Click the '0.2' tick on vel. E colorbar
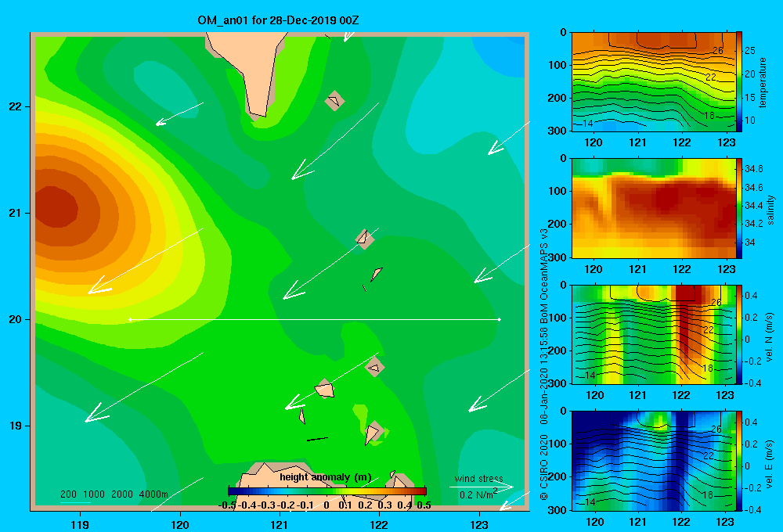Image resolution: width=783 pixels, height=532 pixels. (x=751, y=444)
